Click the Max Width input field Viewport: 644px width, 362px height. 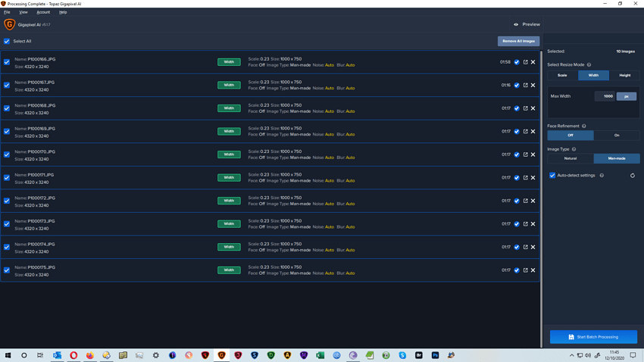pyautogui.click(x=605, y=96)
